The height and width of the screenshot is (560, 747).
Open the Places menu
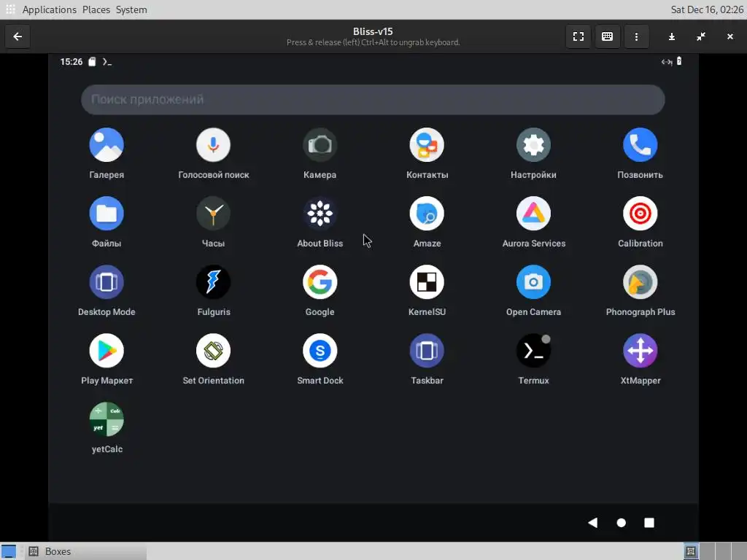96,9
